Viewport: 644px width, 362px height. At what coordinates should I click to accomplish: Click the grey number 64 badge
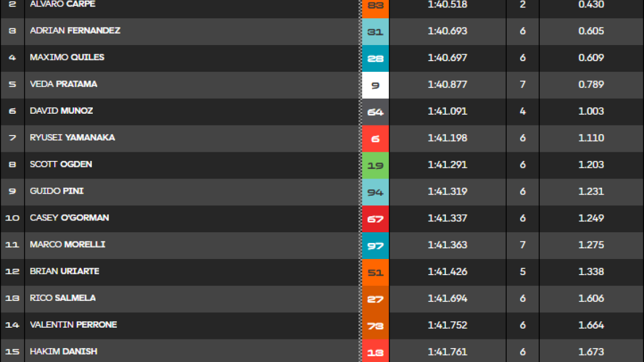click(x=375, y=112)
